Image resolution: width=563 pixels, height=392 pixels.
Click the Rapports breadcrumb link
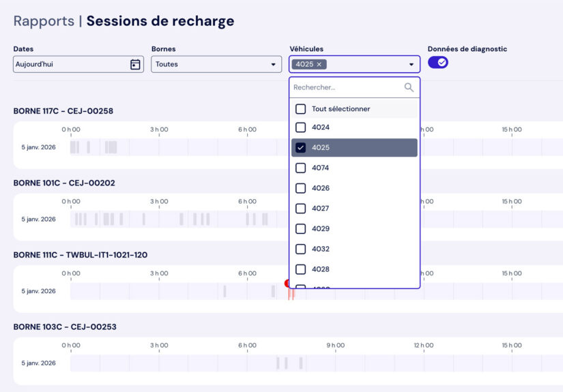coord(44,21)
